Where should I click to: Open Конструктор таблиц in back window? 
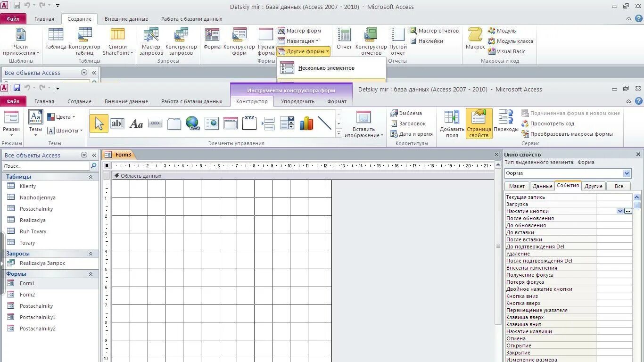tap(84, 41)
